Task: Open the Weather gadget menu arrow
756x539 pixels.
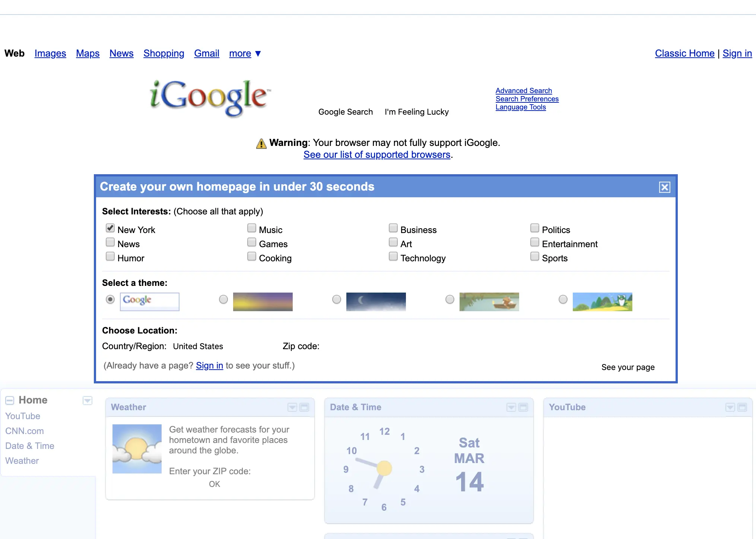Action: [292, 407]
